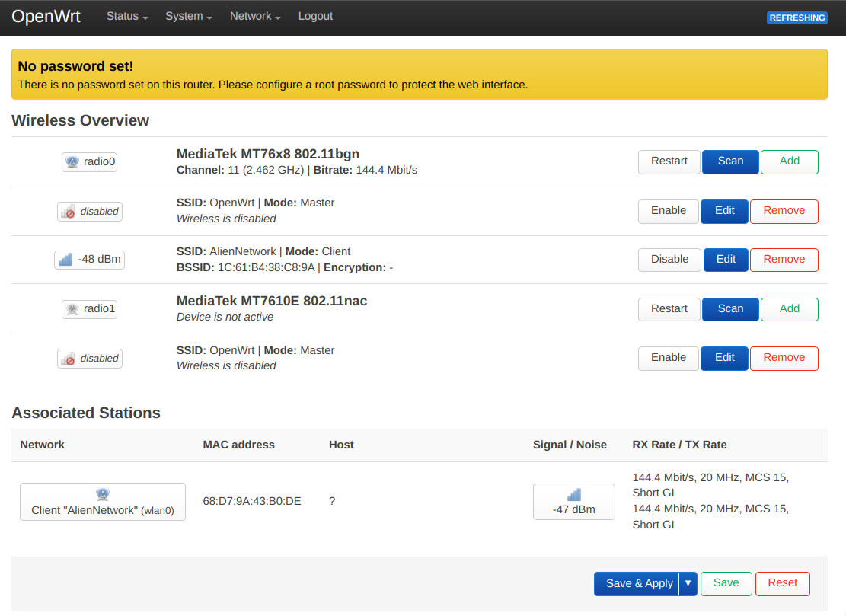This screenshot has height=616, width=846.
Task: Enable the disabled OpenWrt wireless network
Action: pos(668,211)
